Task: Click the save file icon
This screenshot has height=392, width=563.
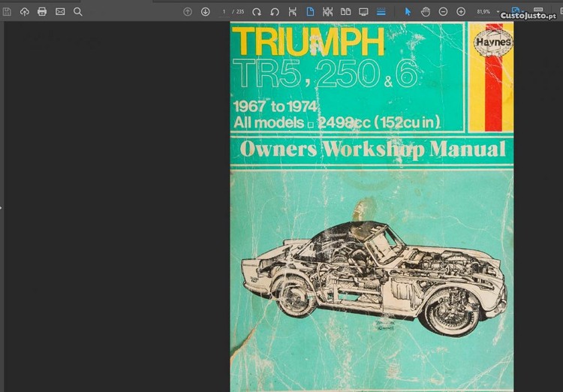Action: pos(7,12)
